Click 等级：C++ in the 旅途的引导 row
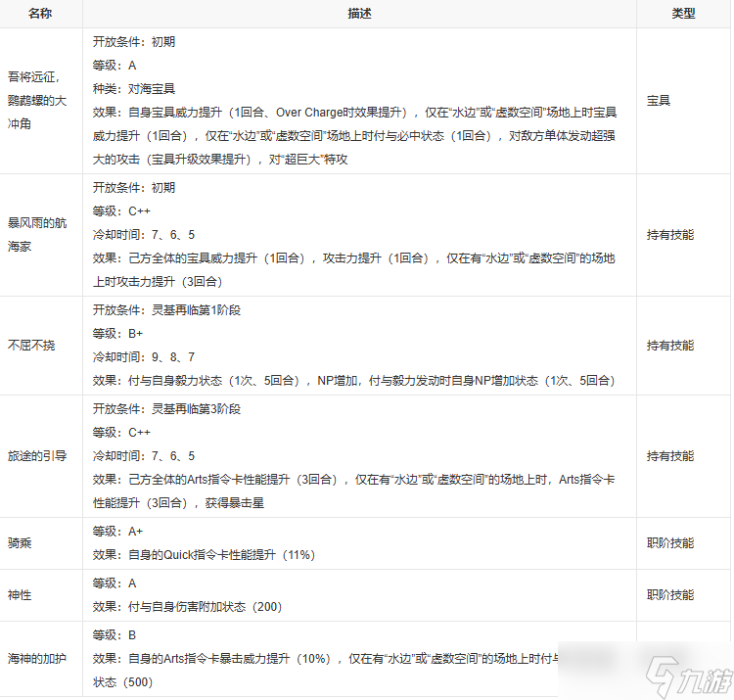Image resolution: width=734 pixels, height=700 pixels. [121, 432]
